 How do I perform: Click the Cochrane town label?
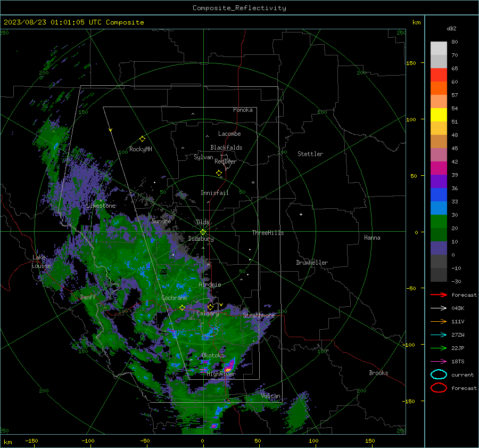tap(174, 298)
